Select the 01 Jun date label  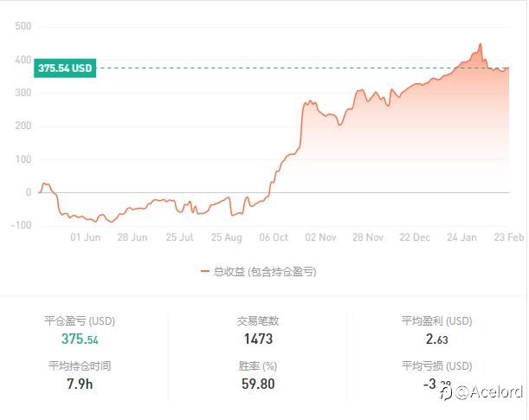click(x=85, y=236)
